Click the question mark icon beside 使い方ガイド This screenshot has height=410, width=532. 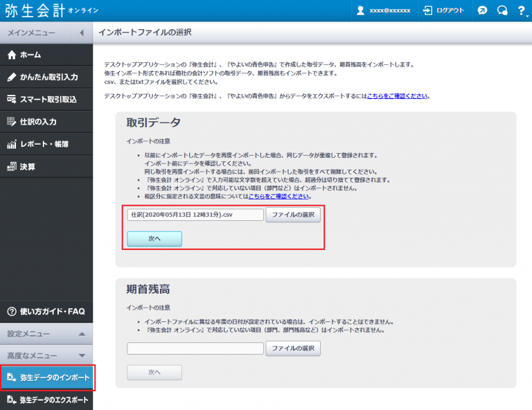[12, 312]
